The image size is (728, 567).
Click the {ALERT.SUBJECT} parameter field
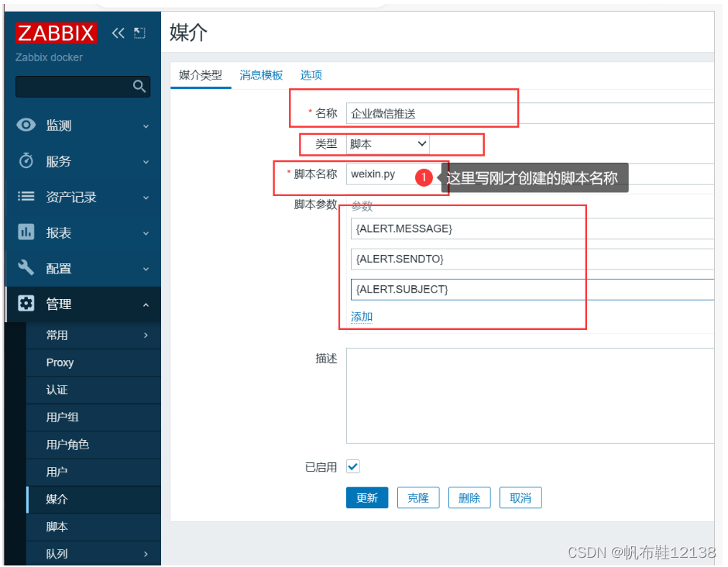532,289
